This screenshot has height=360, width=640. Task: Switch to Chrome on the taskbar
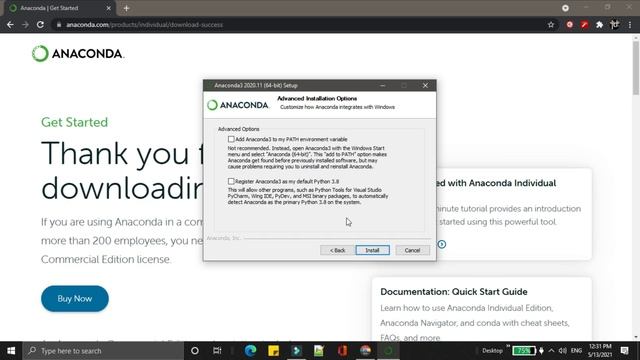tap(365, 351)
